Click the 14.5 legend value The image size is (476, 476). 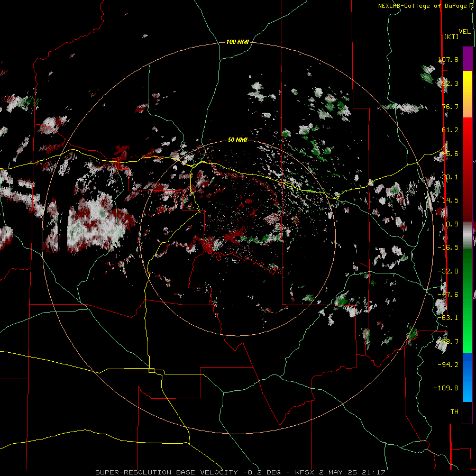[x=450, y=200]
